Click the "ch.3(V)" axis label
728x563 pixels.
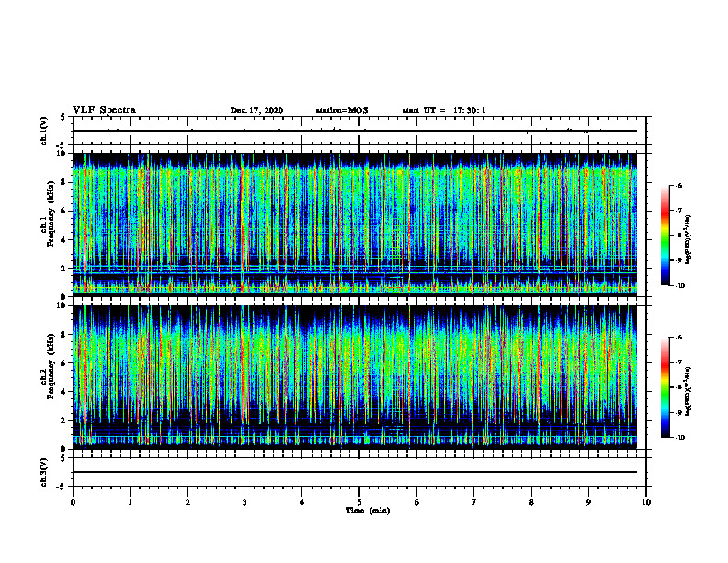(43, 472)
